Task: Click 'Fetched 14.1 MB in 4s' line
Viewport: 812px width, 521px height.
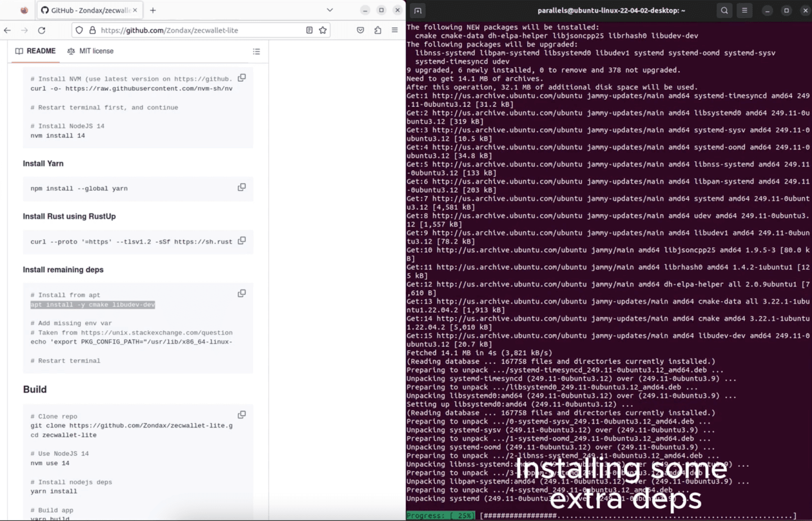Action: [479, 353]
